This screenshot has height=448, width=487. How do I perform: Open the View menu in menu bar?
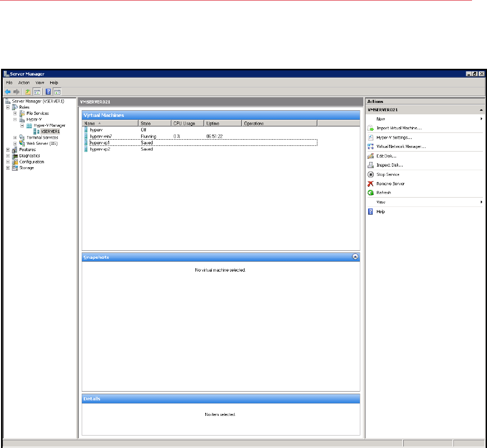click(x=40, y=83)
